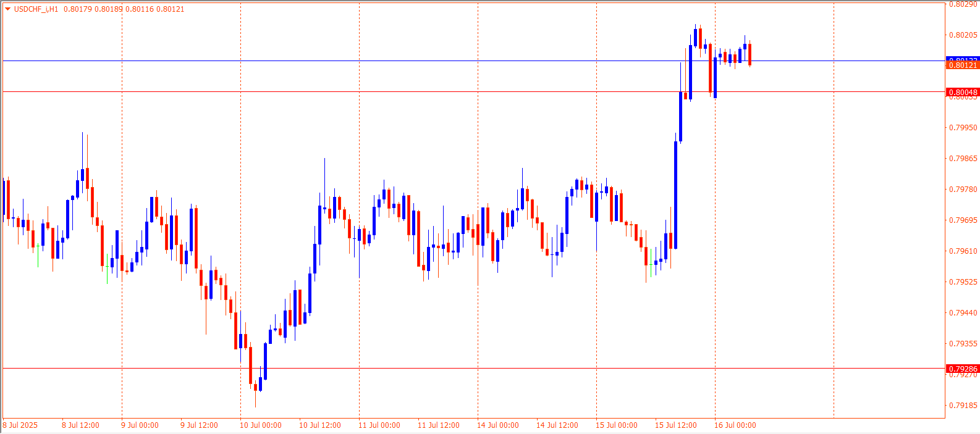This screenshot has height=434, width=980.
Task: Click the 0.79185 price axis label
Action: click(963, 406)
